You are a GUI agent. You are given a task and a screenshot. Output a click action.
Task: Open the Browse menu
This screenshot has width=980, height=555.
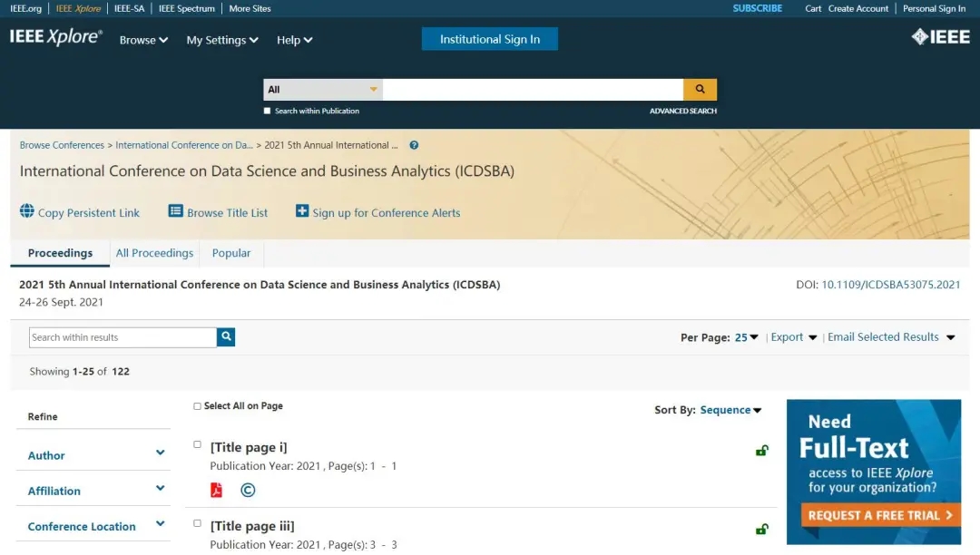coord(143,40)
